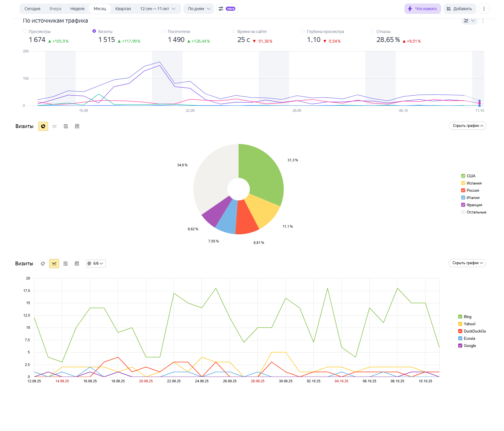Toggle the США legend checkbox
Image resolution: width=504 pixels, height=431 pixels.
click(x=463, y=176)
